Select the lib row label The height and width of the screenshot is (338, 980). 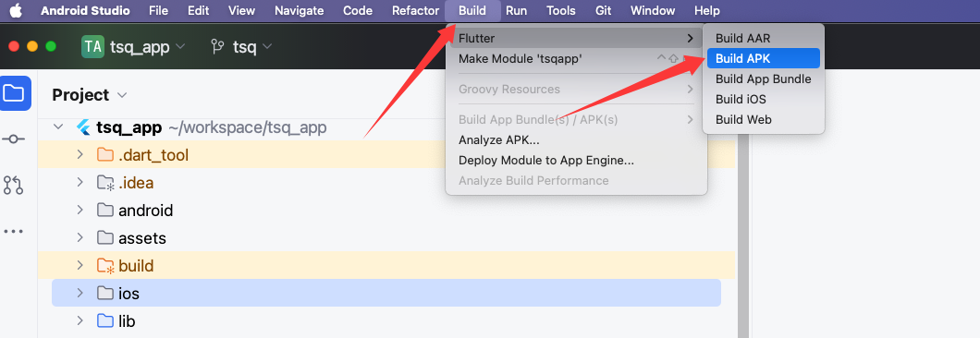point(127,321)
